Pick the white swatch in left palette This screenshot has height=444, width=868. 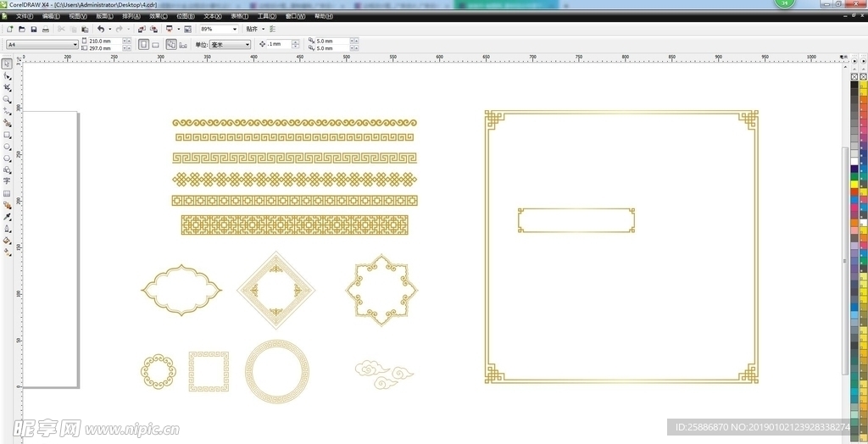point(854,161)
